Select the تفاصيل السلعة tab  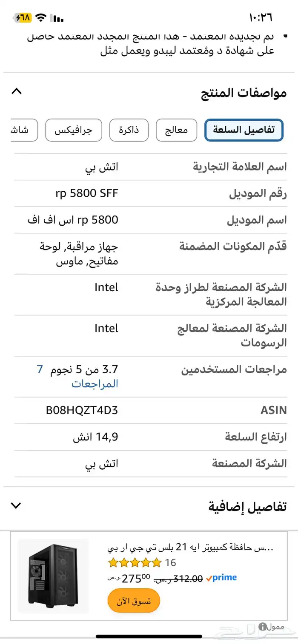[244, 130]
